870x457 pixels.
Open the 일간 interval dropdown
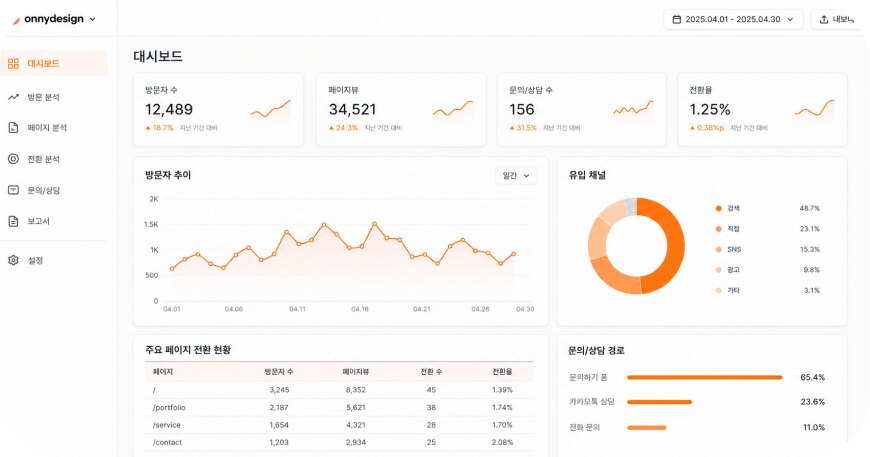pyautogui.click(x=516, y=175)
